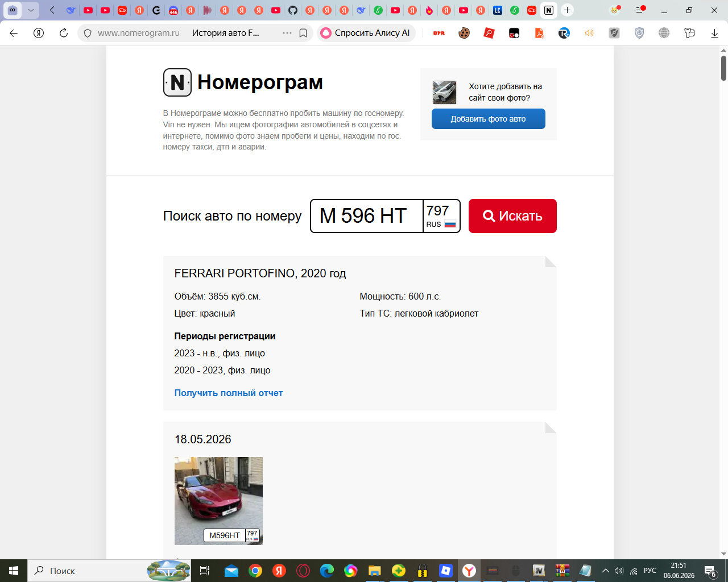
Task: Click the row 2020 - 2023, физ. лицо
Action: [222, 370]
